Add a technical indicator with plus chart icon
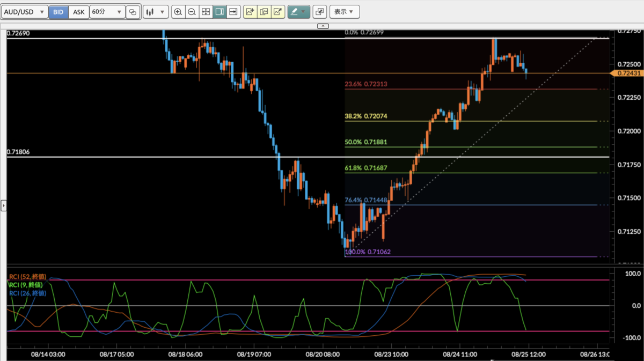This screenshot has width=644, height=361. pyautogui.click(x=250, y=12)
